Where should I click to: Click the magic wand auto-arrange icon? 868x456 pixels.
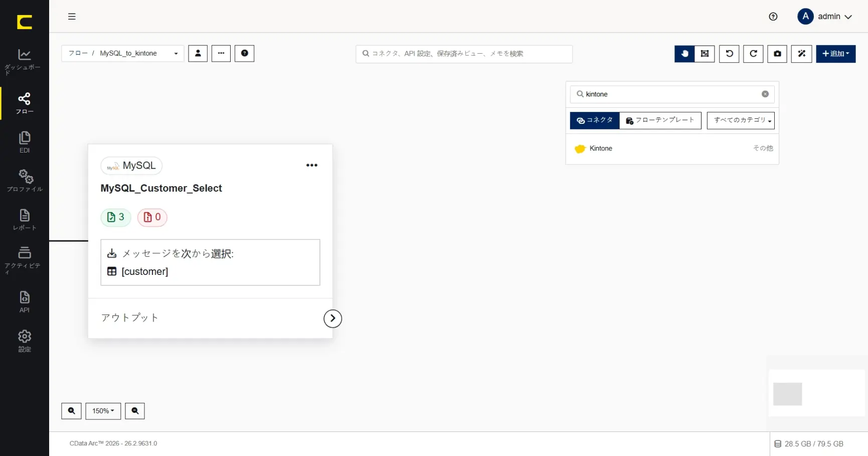pos(801,54)
